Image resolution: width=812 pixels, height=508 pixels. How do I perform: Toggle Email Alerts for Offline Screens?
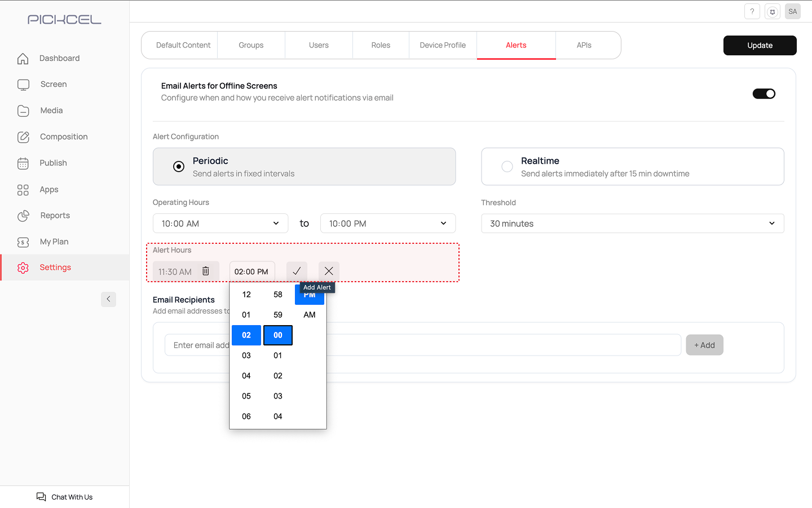pyautogui.click(x=764, y=94)
